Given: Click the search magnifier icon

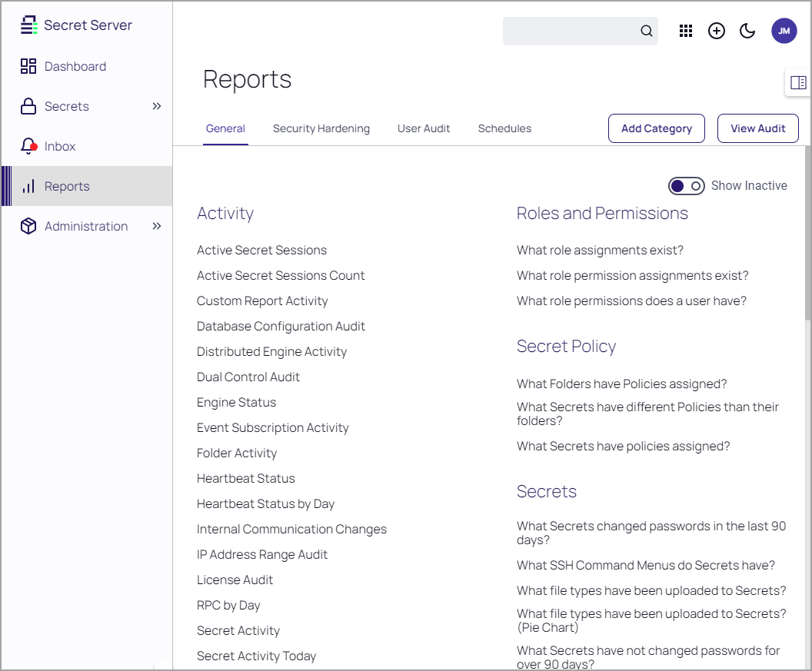Looking at the screenshot, I should tap(647, 32).
